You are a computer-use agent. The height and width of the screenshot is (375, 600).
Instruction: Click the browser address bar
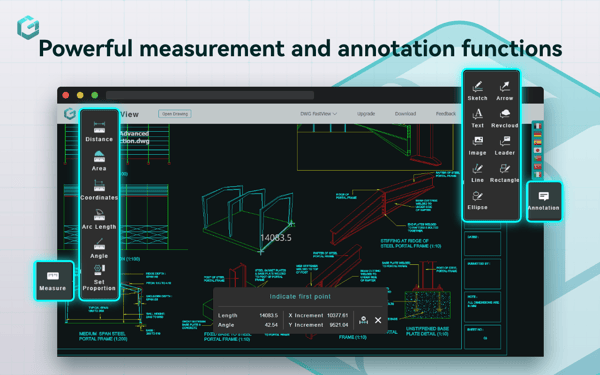tap(210, 95)
